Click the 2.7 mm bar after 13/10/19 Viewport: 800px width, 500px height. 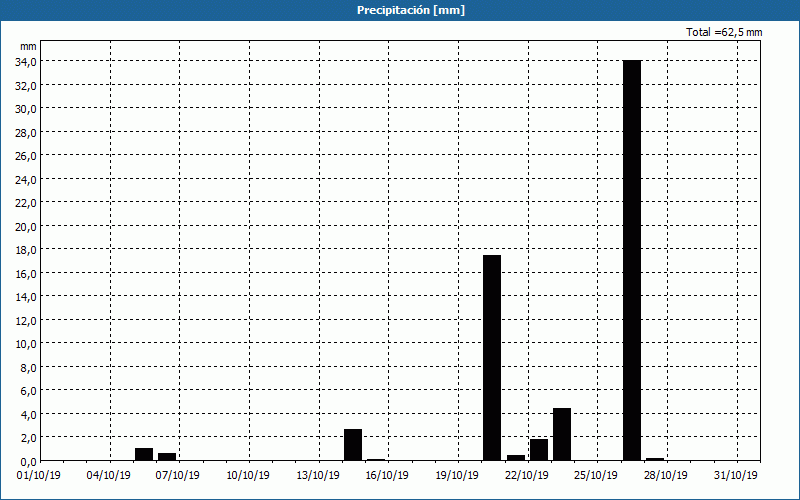353,445
